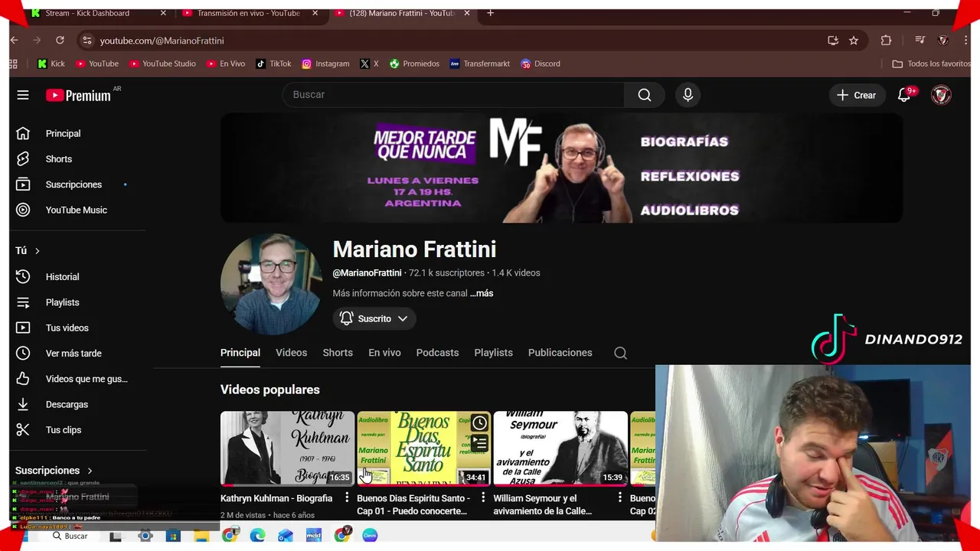Open a new browser tab
980x551 pixels.
pos(490,13)
